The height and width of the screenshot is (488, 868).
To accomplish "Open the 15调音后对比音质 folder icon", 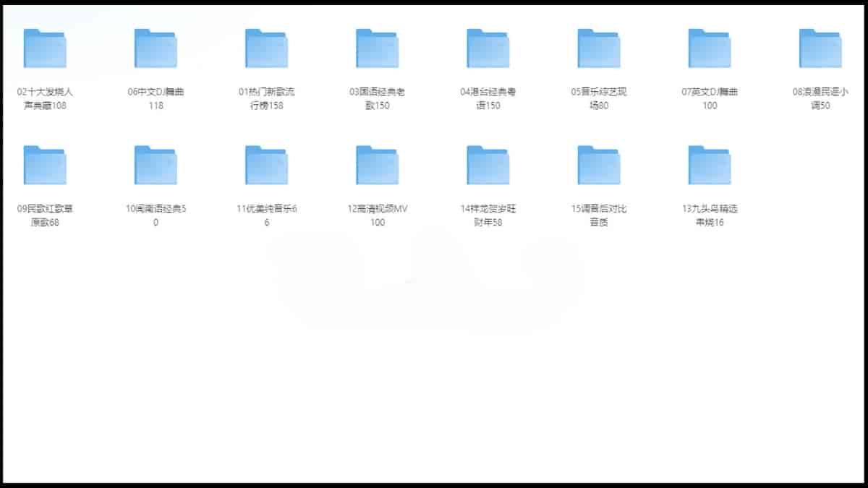I will [x=598, y=166].
